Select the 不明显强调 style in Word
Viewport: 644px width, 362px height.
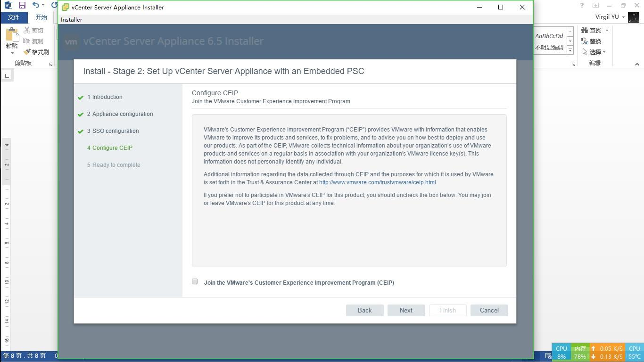point(549,41)
